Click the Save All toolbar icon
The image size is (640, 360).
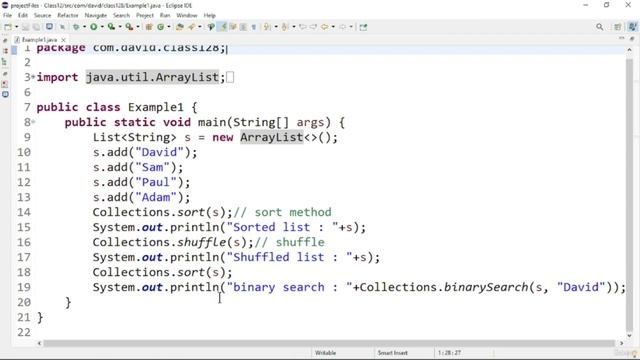click(x=36, y=27)
